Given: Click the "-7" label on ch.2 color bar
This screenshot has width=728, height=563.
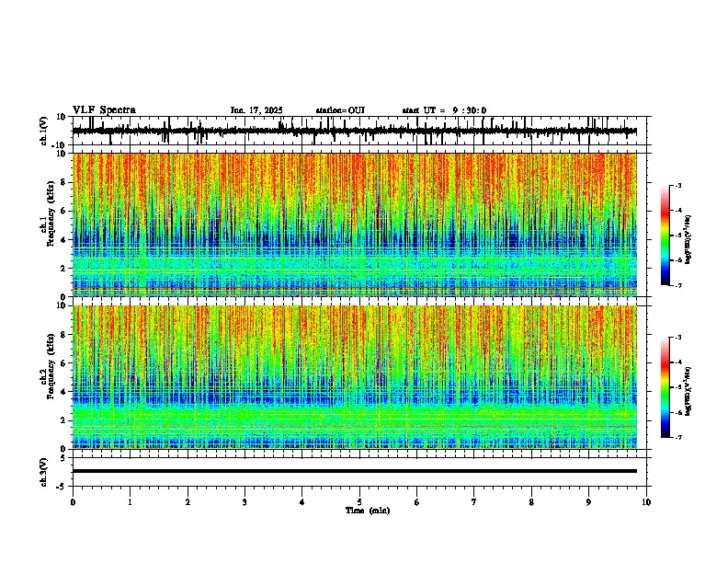Looking at the screenshot, I should tap(678, 437).
